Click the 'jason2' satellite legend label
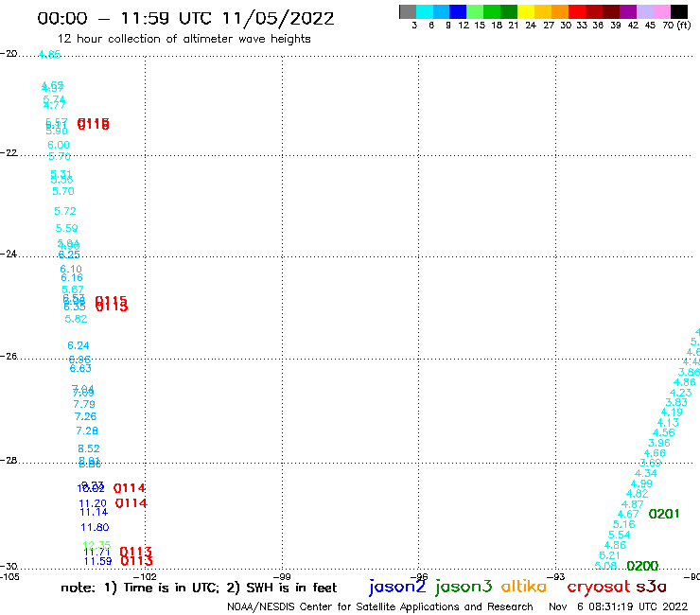The height and width of the screenshot is (615, 700). (397, 587)
